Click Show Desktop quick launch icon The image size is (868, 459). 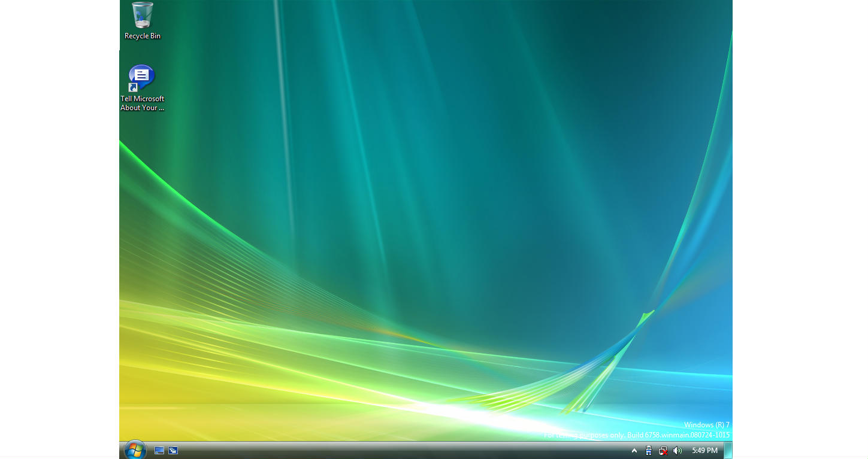click(159, 451)
